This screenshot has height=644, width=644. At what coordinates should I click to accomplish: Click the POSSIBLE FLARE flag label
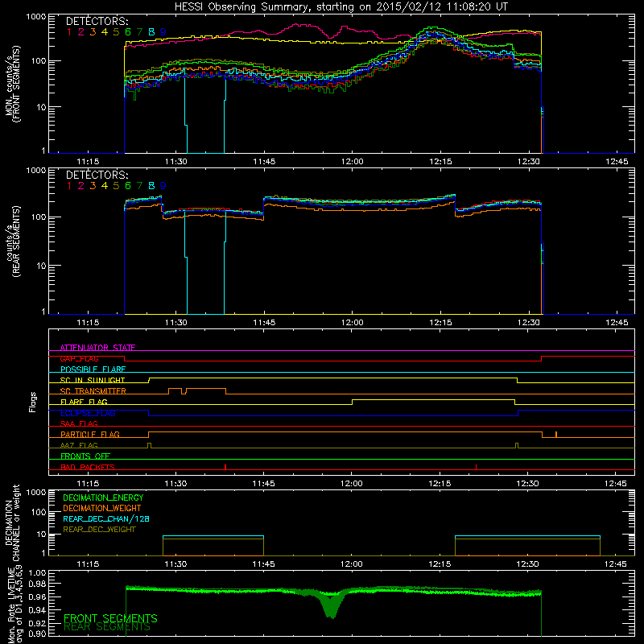click(x=93, y=369)
